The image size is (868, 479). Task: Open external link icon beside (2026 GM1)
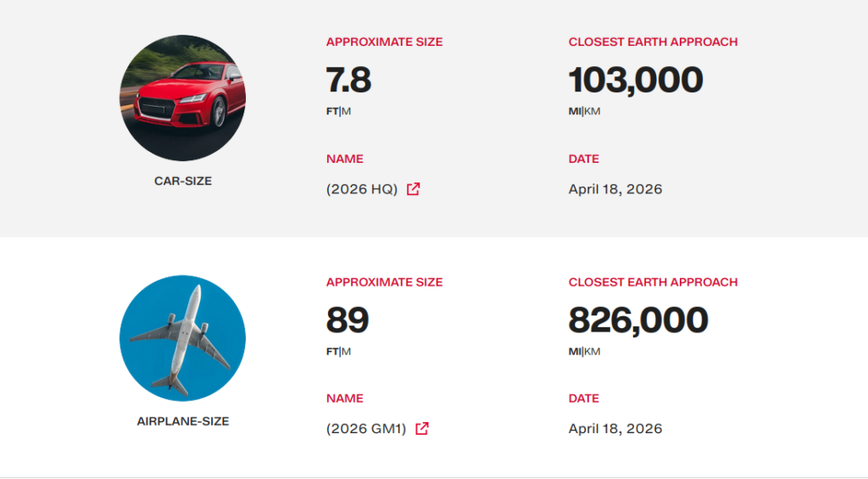click(422, 429)
